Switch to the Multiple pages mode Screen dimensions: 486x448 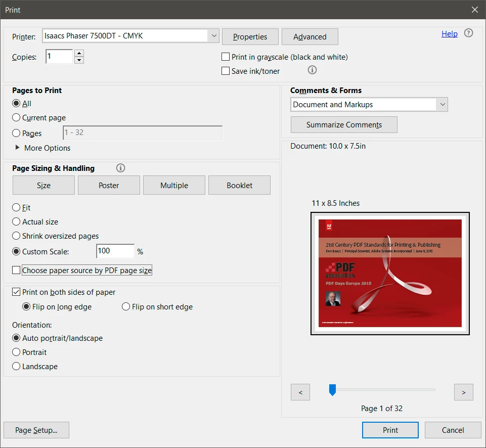point(174,185)
